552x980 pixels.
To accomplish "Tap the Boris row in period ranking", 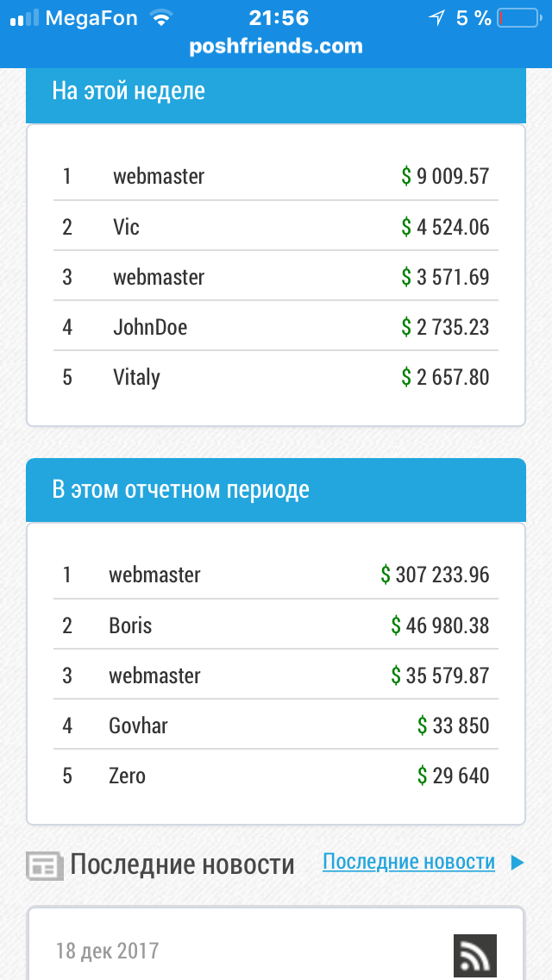I will click(276, 625).
